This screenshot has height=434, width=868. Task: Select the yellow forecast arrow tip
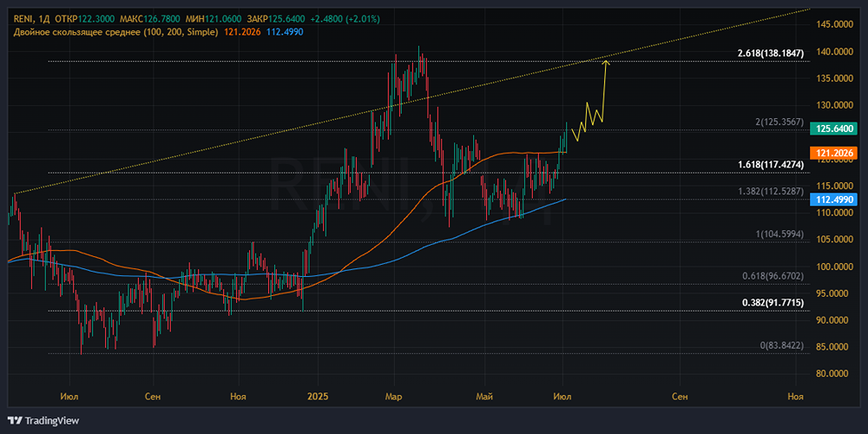click(x=606, y=60)
